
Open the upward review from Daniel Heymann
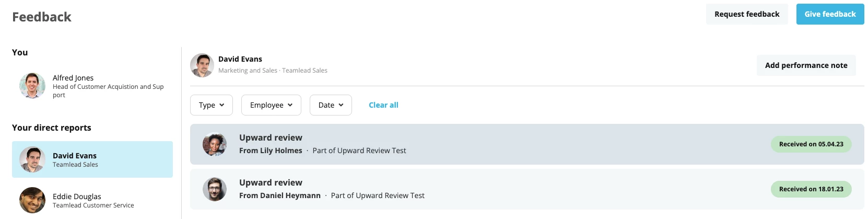tap(527, 189)
